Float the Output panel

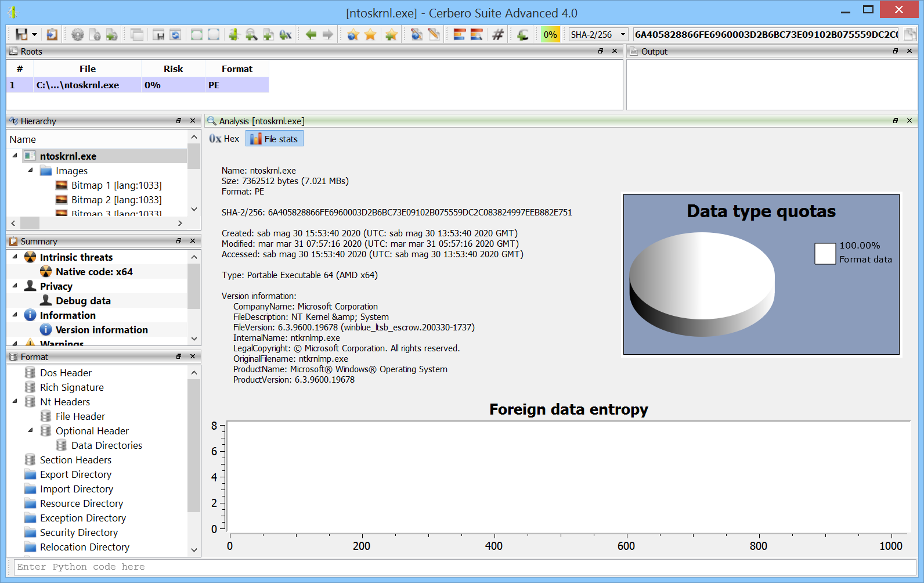[x=896, y=51]
